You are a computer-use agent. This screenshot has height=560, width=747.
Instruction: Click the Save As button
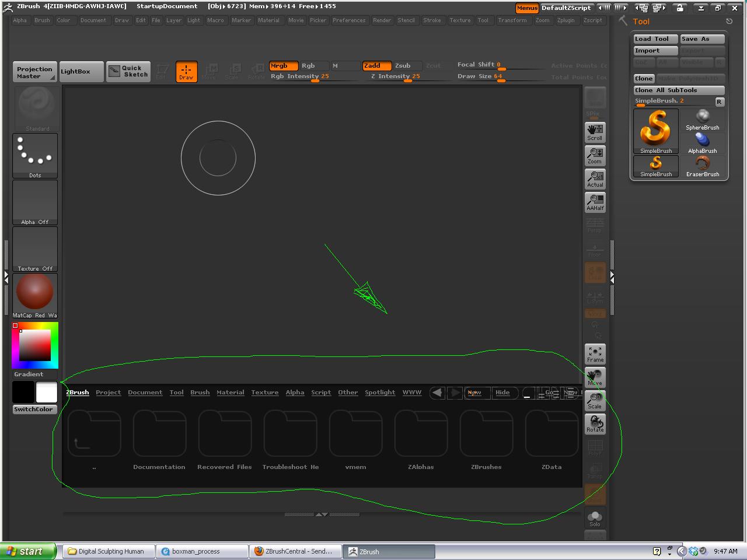tap(703, 39)
